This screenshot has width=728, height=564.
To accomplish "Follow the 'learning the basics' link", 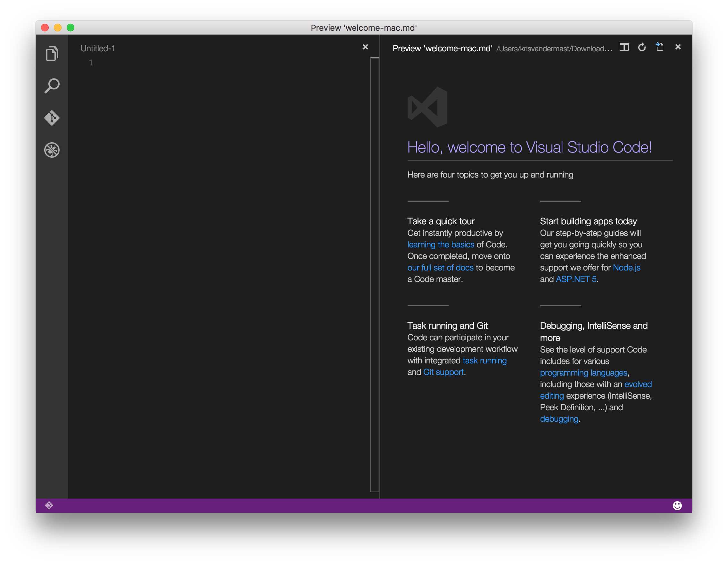I will click(441, 244).
